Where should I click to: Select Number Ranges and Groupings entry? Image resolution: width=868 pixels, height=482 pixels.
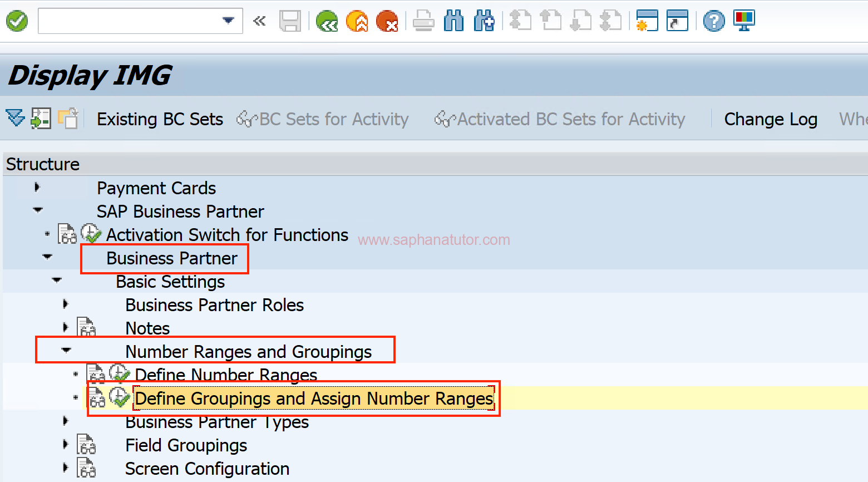click(x=248, y=352)
